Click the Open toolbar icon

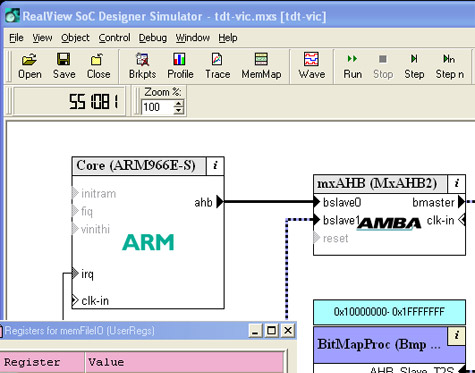tap(30, 66)
